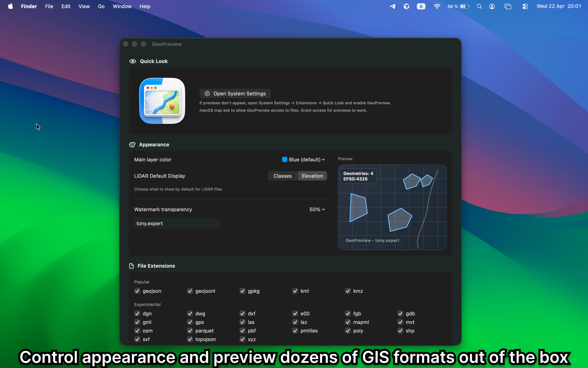Open Wi-Fi status menu

coord(437,6)
